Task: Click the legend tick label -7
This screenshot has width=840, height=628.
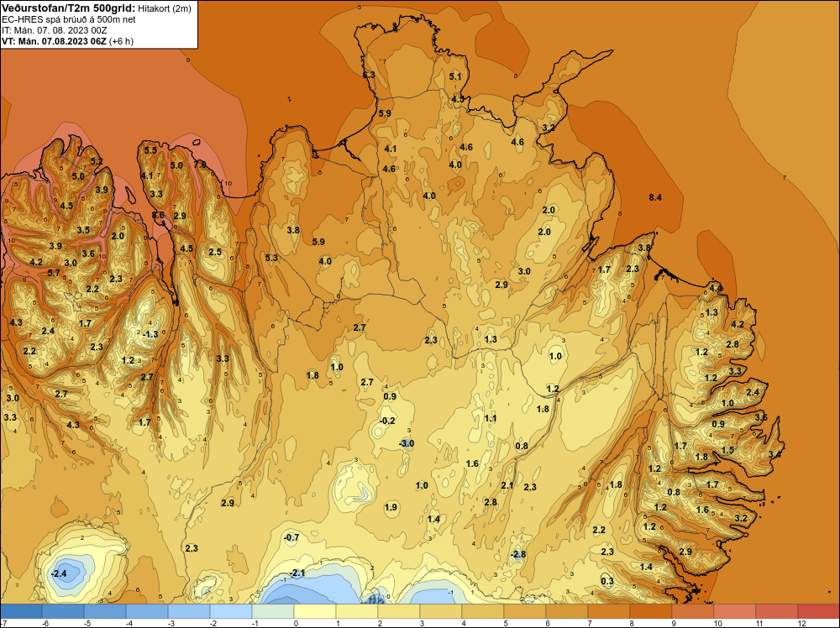Action: (3, 623)
